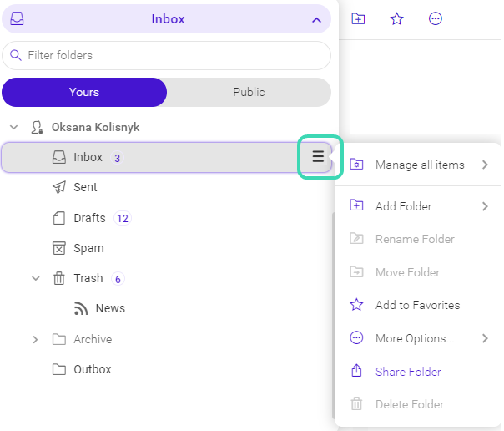Click the trash can icon beside Trash
The image size is (504, 431).
click(58, 278)
